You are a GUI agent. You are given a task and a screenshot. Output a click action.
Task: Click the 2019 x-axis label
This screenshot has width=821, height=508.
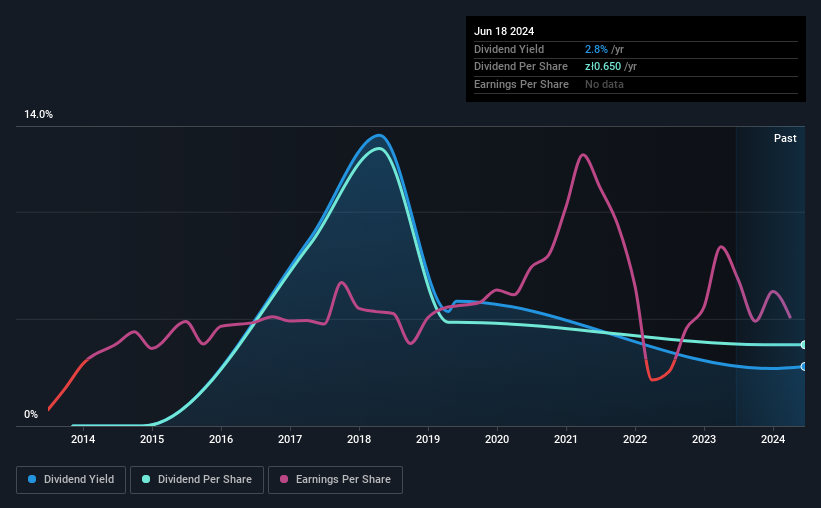click(428, 439)
